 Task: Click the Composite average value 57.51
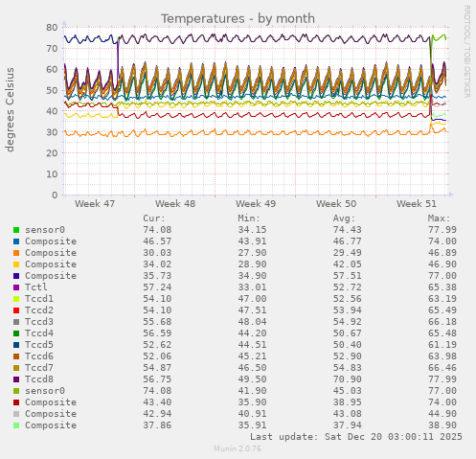tap(348, 276)
